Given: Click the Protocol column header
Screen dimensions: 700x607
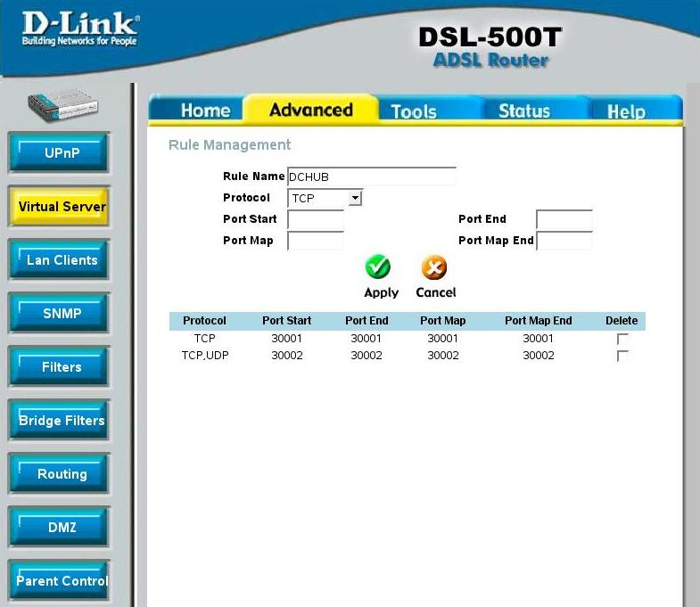Looking at the screenshot, I should [204, 321].
